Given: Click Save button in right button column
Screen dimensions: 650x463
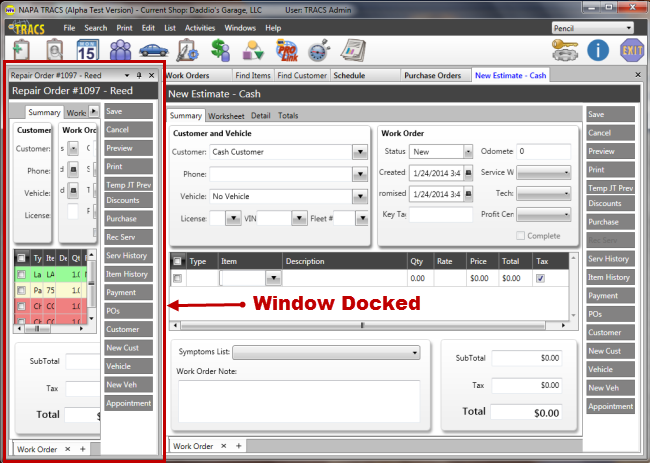Looking at the screenshot, I should [610, 114].
